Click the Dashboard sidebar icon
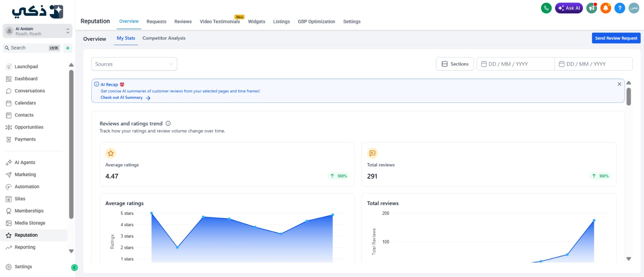This screenshot has width=644, height=277. click(x=8, y=79)
